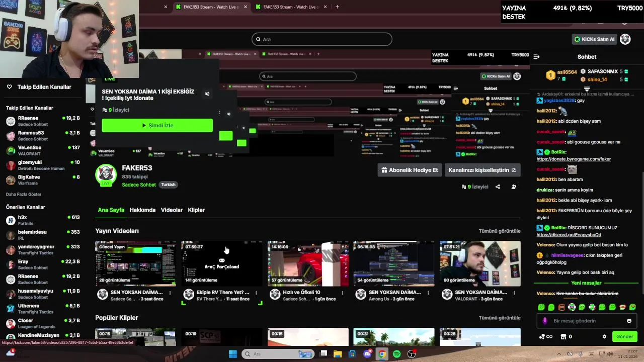Open the chat shop icon showing 0
This screenshot has height=362, width=644.
(x=567, y=336)
